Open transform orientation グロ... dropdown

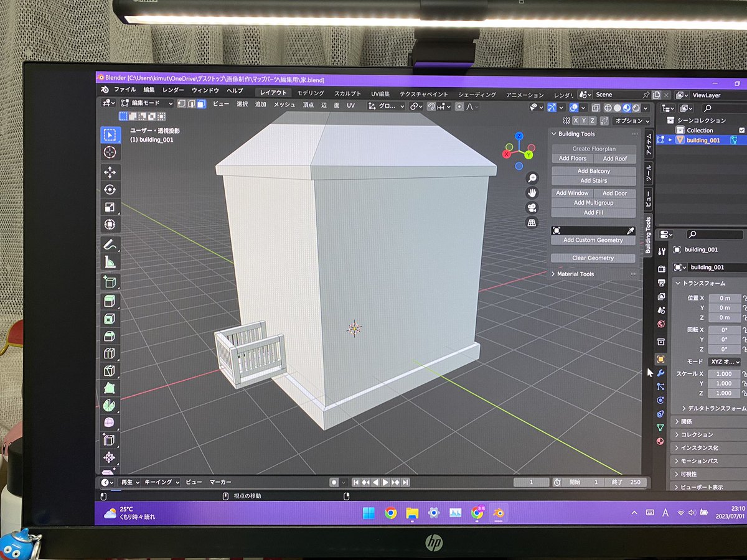click(386, 106)
